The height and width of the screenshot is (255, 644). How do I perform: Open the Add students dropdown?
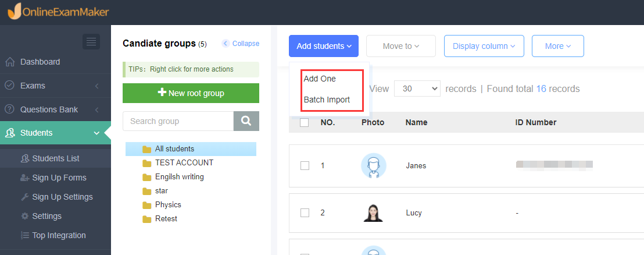324,46
